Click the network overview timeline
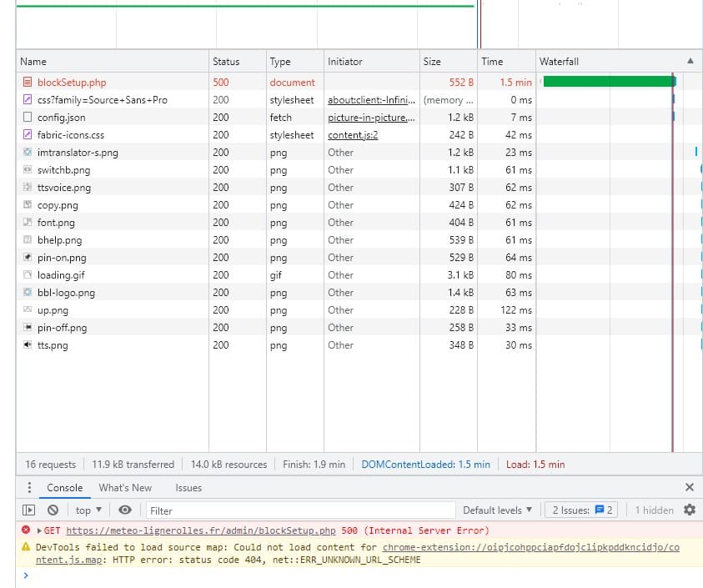Image resolution: width=703 pixels, height=588 pixels. [359, 25]
